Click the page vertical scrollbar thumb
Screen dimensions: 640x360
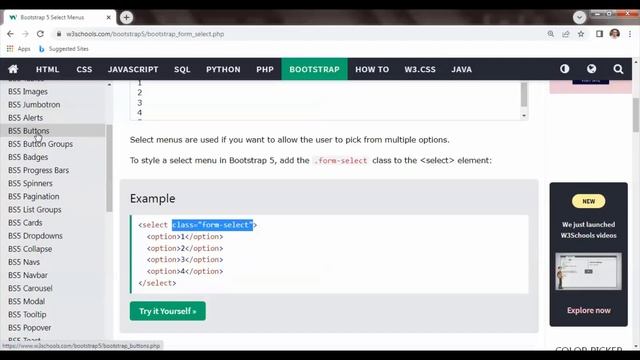(636, 115)
